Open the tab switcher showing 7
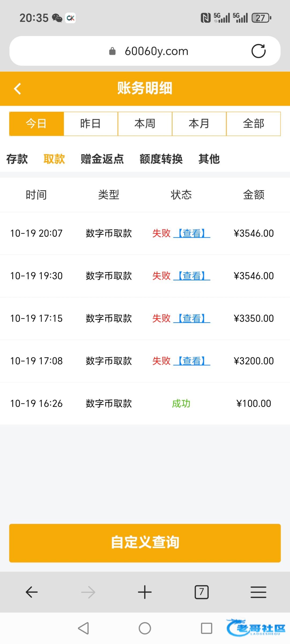Viewport: 290px width, 644px height. click(x=202, y=592)
